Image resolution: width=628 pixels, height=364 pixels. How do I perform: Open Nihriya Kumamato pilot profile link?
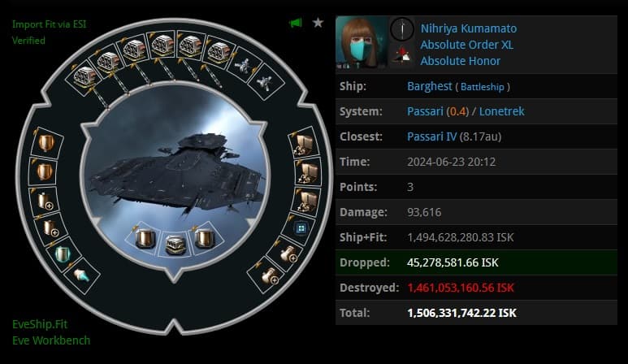click(468, 28)
